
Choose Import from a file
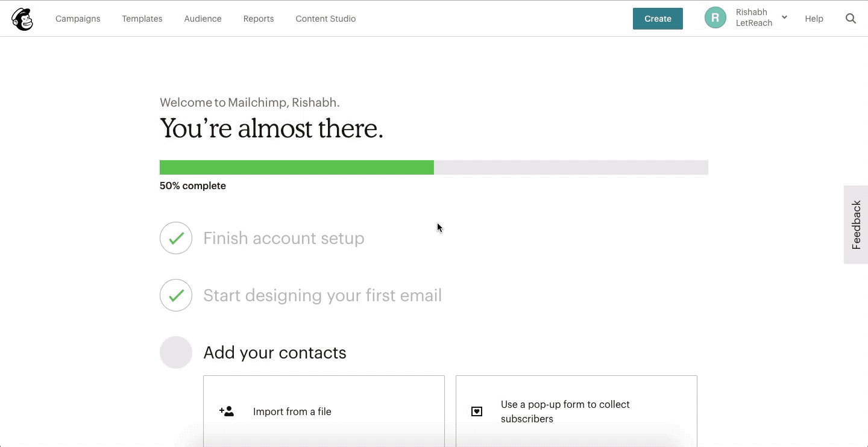pos(324,411)
